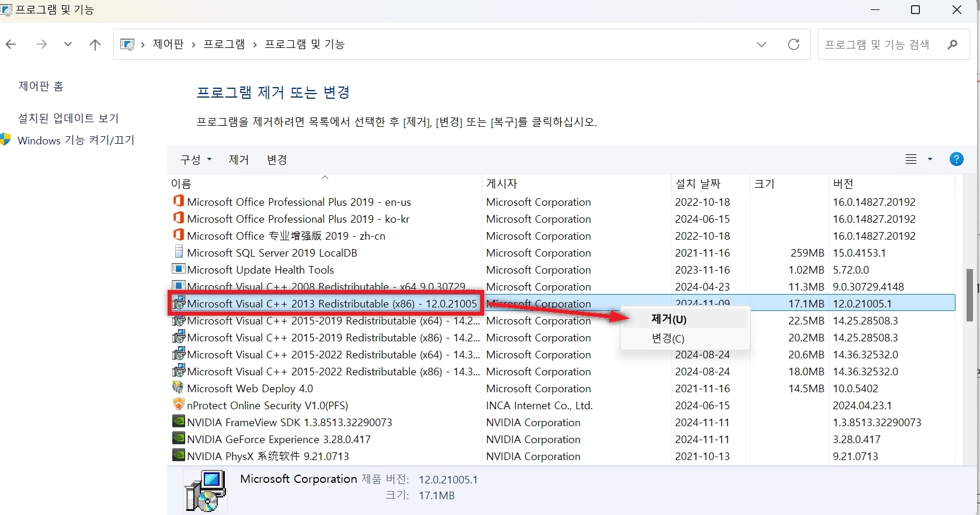The width and height of the screenshot is (980, 515).
Task: Select the SQL Server 2019 LocalDB icon
Action: pyautogui.click(x=179, y=251)
